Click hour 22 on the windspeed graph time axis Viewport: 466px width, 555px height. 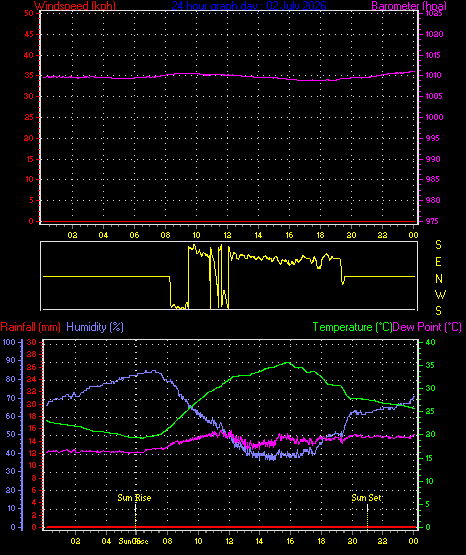(382, 235)
